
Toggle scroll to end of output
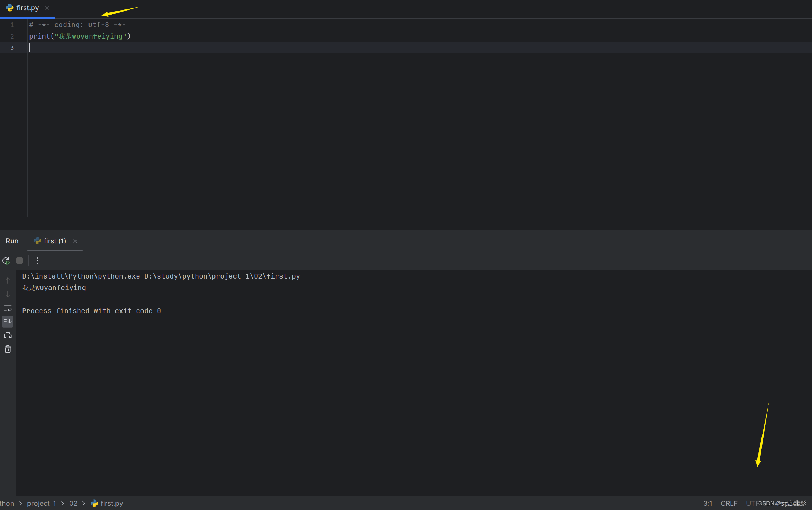pos(8,321)
